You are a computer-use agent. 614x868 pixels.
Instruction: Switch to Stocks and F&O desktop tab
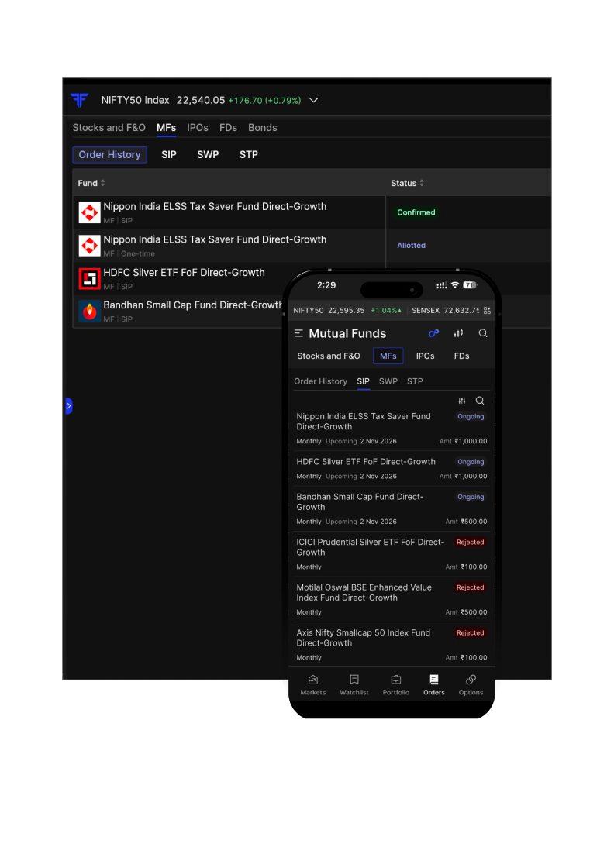(x=109, y=128)
